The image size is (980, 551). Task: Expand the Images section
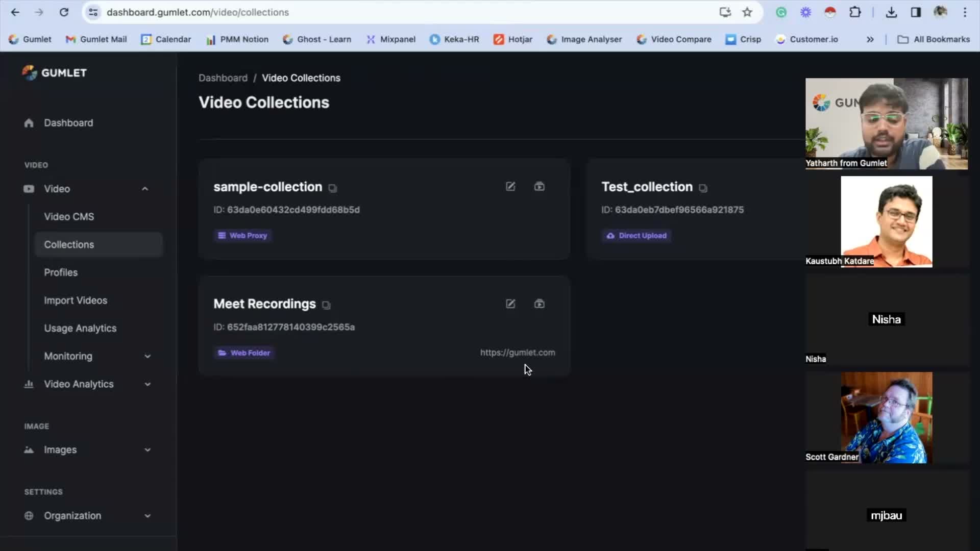pos(148,450)
